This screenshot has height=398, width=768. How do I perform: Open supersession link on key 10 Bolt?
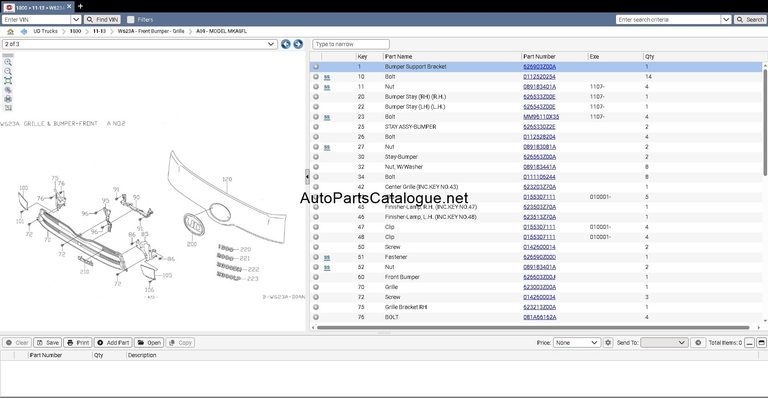point(327,77)
